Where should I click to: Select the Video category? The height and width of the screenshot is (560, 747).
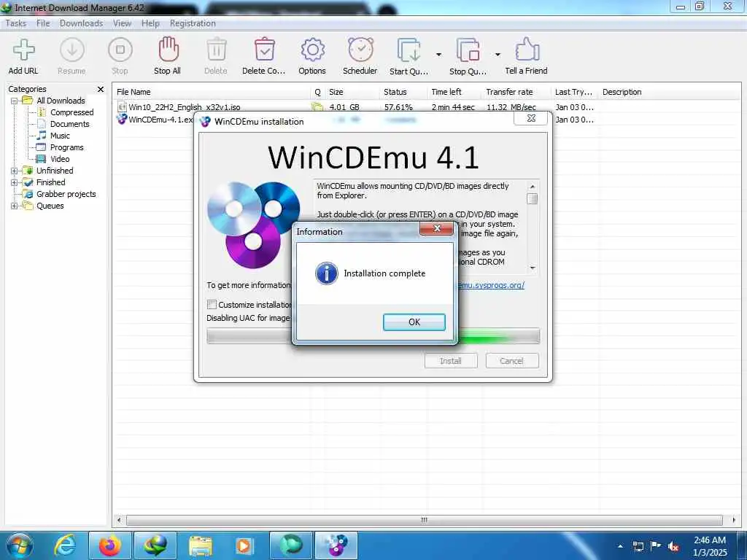click(x=60, y=159)
